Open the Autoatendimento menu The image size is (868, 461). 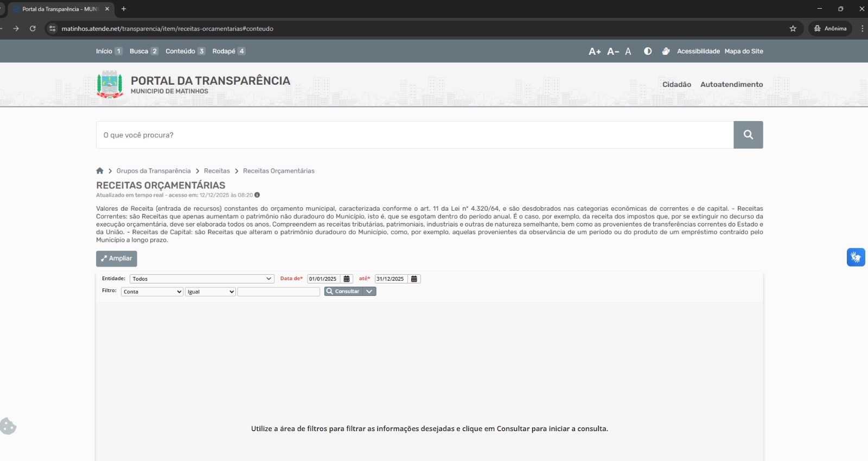(731, 85)
